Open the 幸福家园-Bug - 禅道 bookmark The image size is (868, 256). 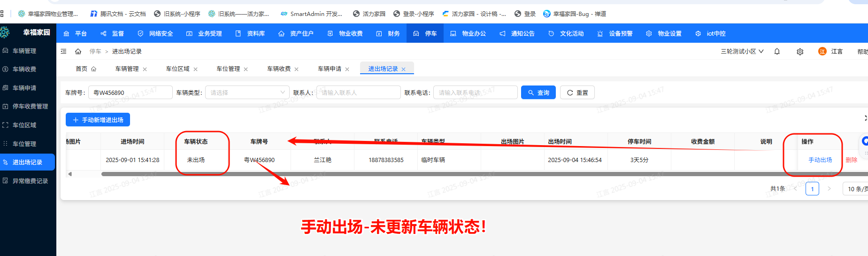click(x=574, y=14)
